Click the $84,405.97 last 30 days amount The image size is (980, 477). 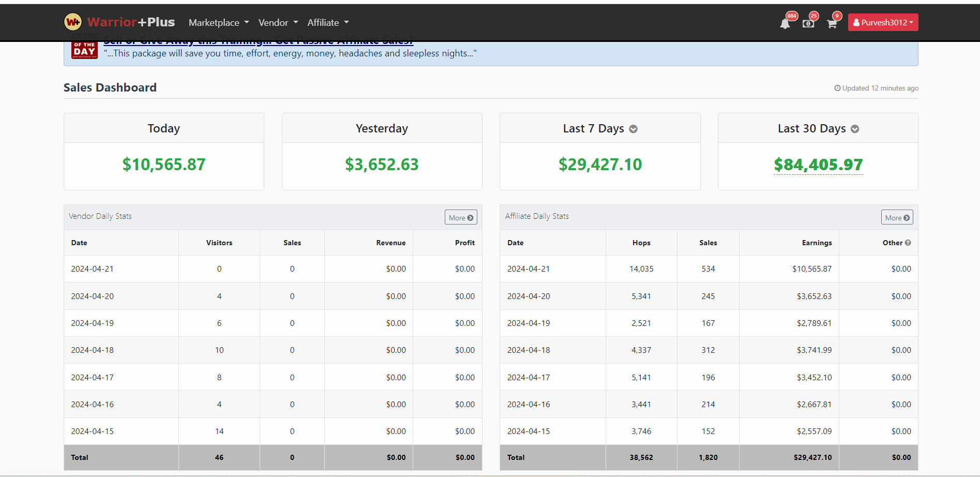point(818,165)
